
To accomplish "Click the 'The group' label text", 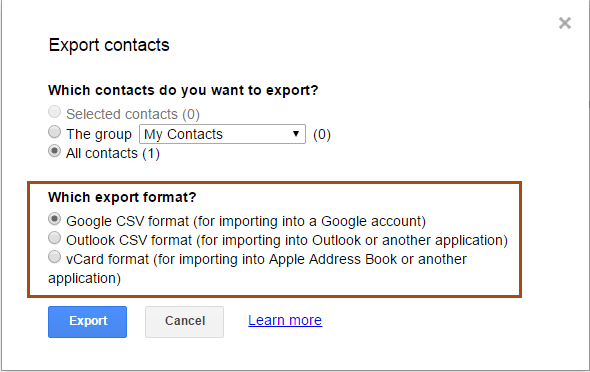I will point(99,134).
